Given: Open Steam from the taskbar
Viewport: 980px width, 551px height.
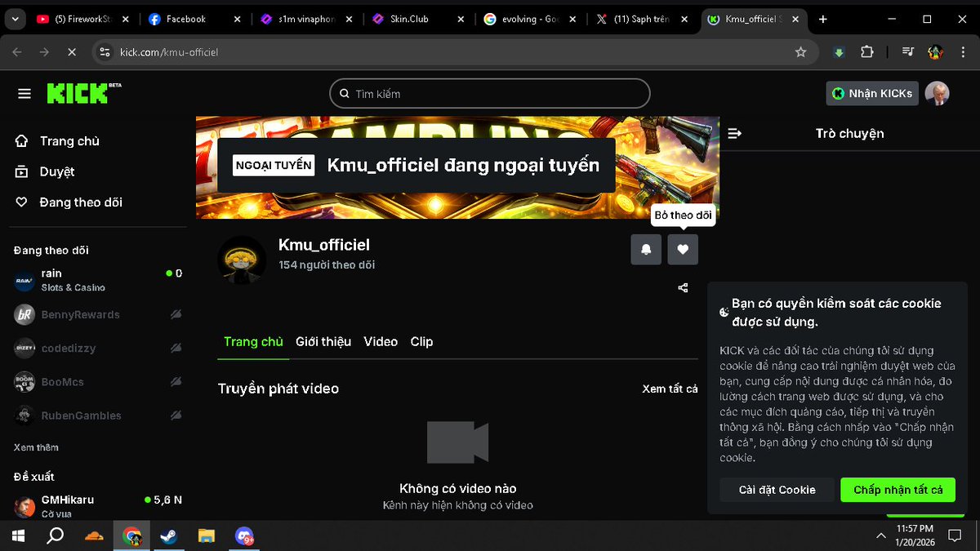Looking at the screenshot, I should pyautogui.click(x=169, y=535).
